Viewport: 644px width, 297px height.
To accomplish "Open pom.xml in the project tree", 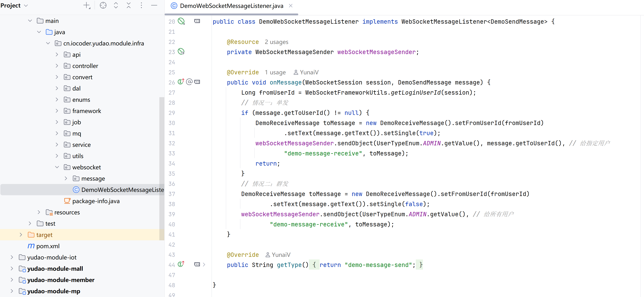I will pyautogui.click(x=48, y=246).
